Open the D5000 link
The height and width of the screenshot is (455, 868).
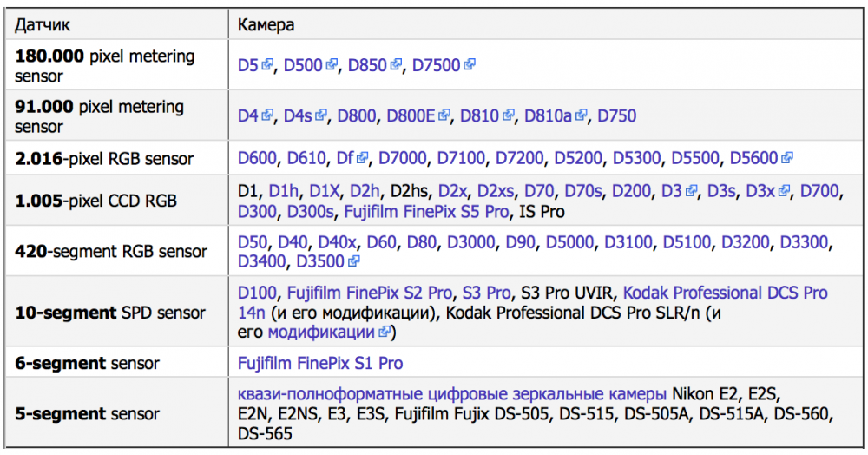pyautogui.click(x=569, y=242)
